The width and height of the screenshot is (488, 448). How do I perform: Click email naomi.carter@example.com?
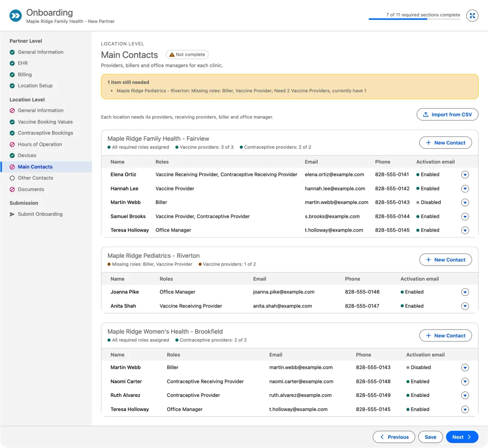(301, 382)
